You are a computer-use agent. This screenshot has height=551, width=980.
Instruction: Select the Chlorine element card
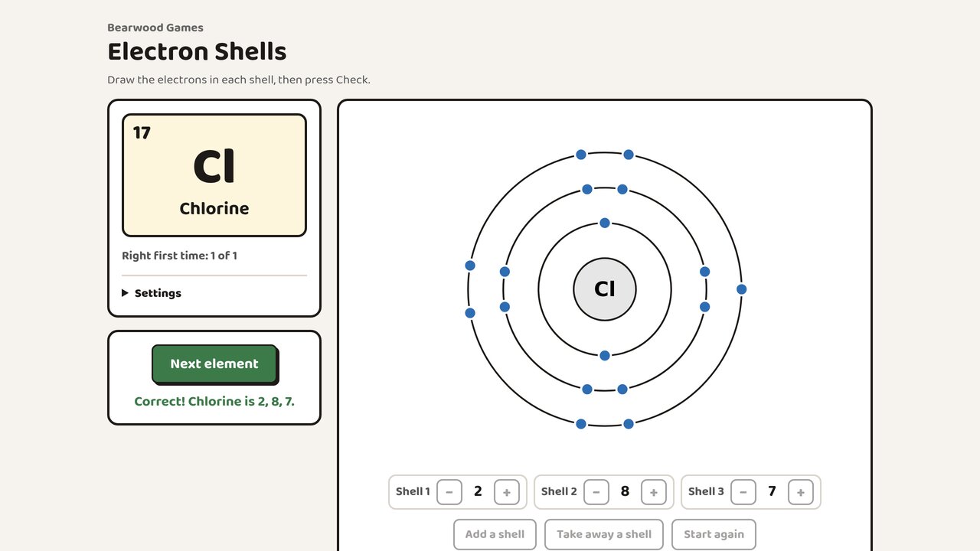coord(214,175)
